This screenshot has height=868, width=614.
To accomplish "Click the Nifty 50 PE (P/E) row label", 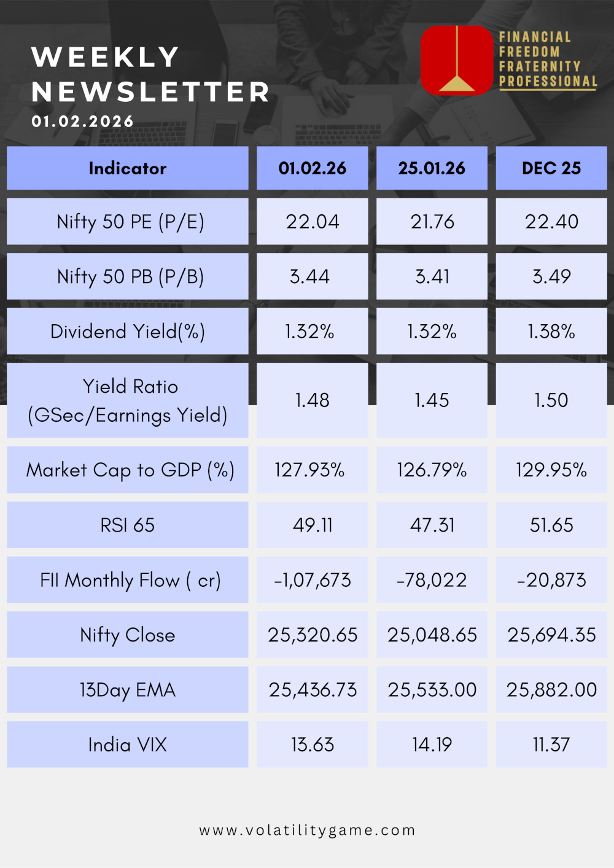I will point(130,222).
